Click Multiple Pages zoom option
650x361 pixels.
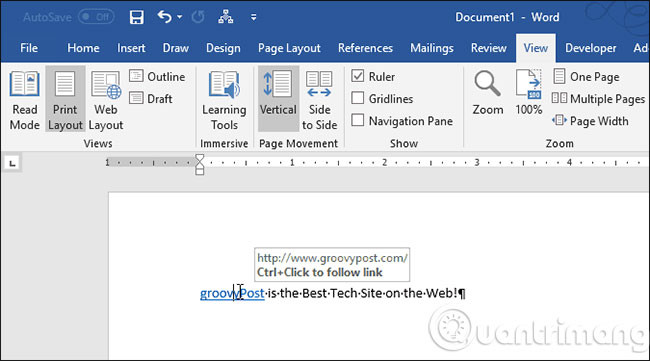[x=599, y=99]
